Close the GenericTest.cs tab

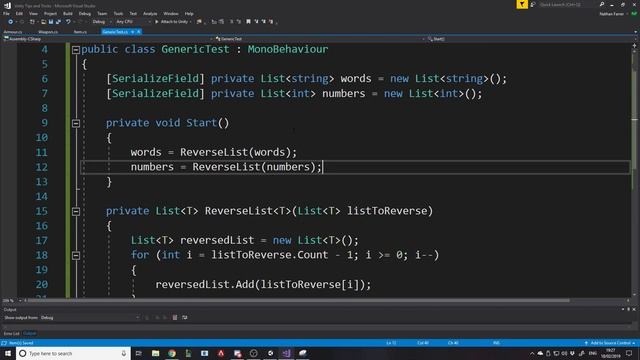pyautogui.click(x=138, y=31)
